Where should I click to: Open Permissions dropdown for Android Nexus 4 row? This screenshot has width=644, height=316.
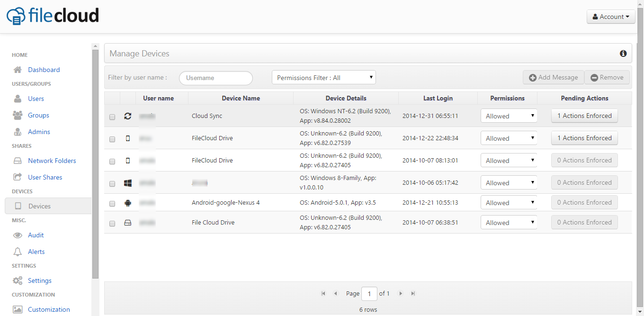(509, 202)
